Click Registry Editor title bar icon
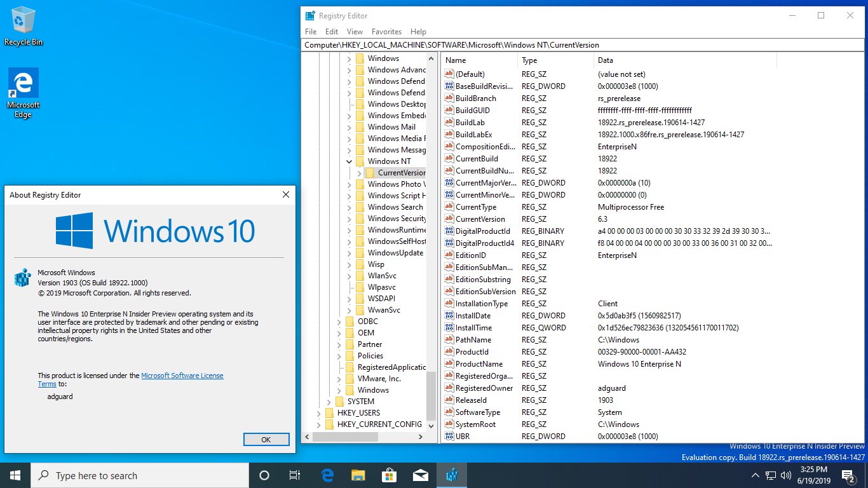868x488 pixels. (x=310, y=15)
